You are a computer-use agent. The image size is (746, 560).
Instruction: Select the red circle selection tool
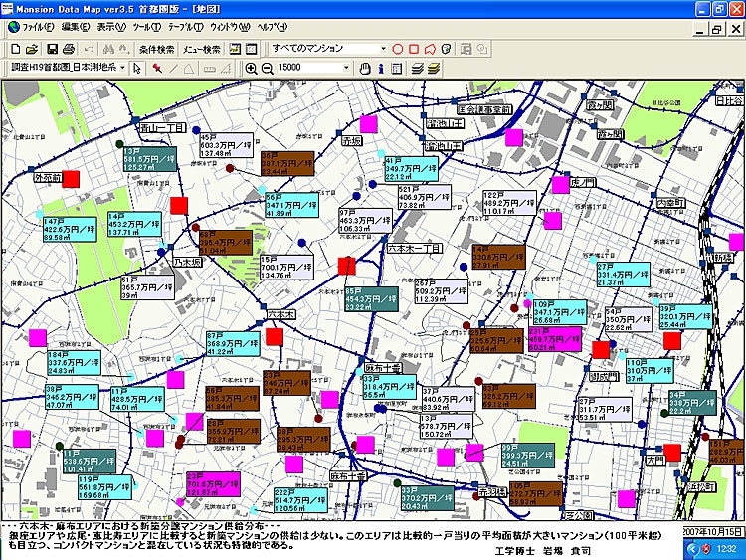398,49
